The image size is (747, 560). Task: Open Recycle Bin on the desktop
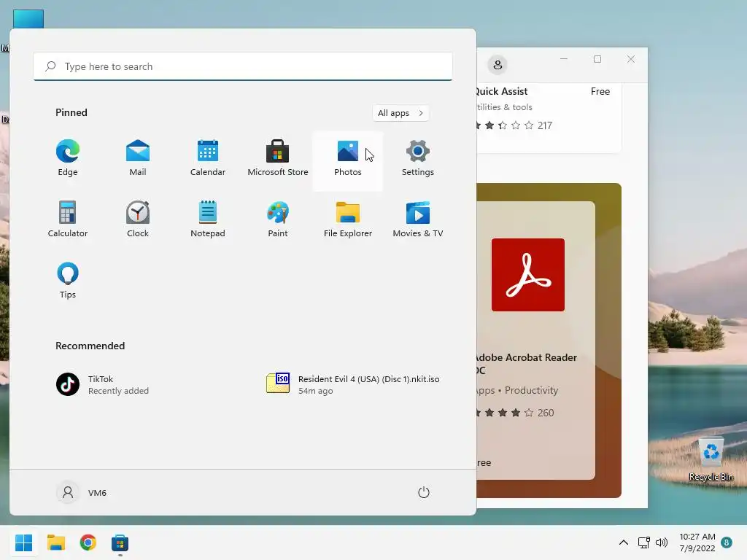(711, 459)
